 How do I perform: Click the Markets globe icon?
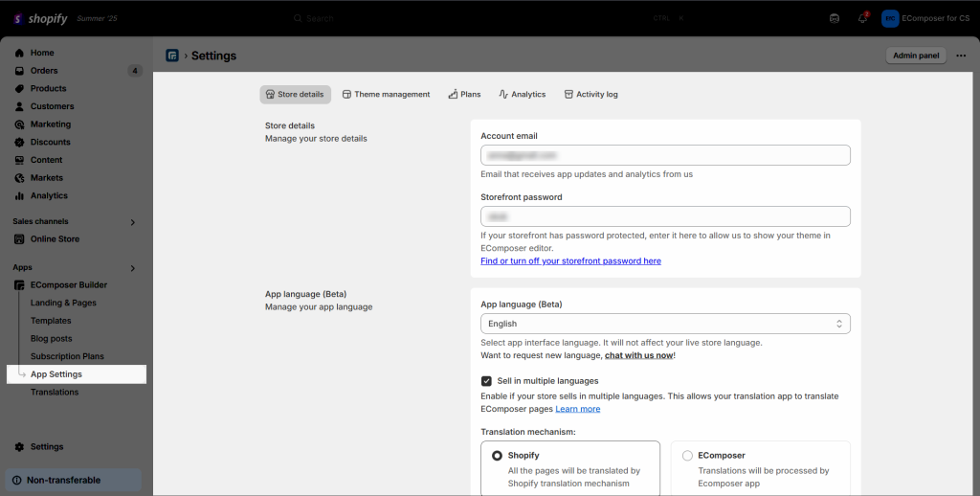click(x=19, y=178)
